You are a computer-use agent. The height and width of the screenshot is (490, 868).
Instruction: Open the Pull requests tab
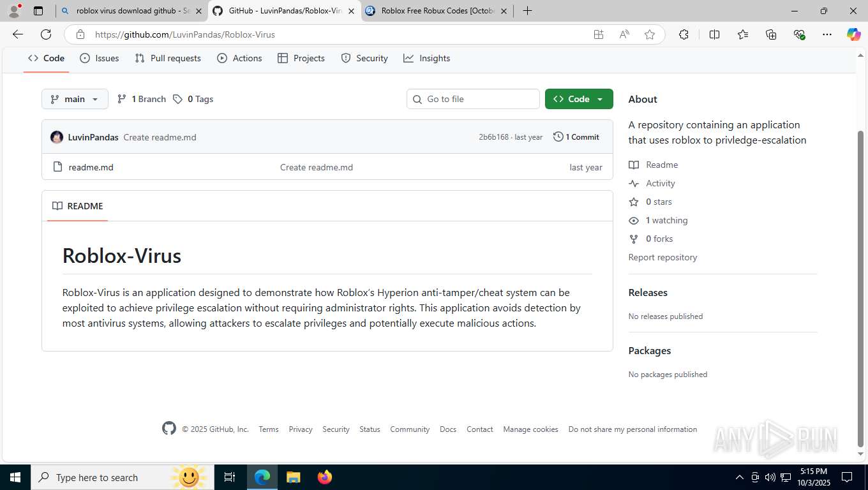pyautogui.click(x=168, y=58)
